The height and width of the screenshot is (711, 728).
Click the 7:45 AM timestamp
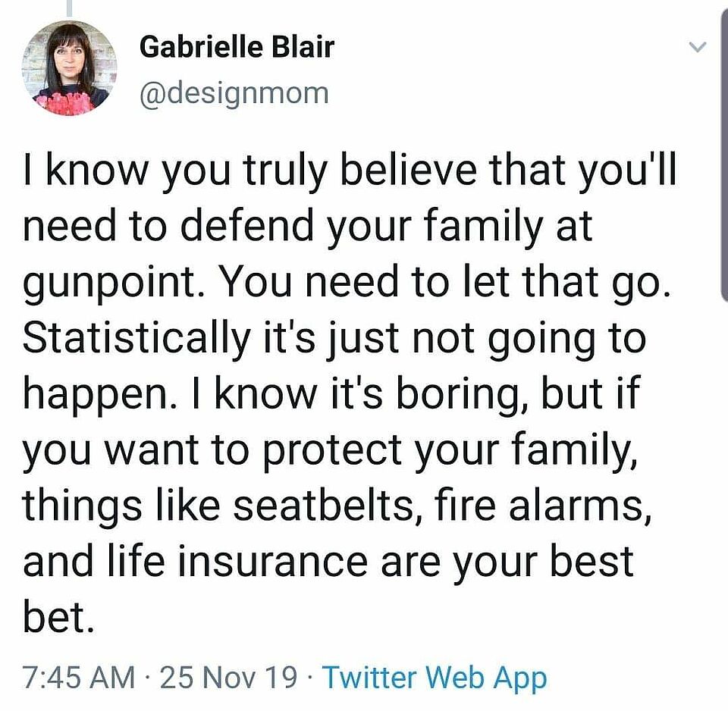tap(79, 677)
